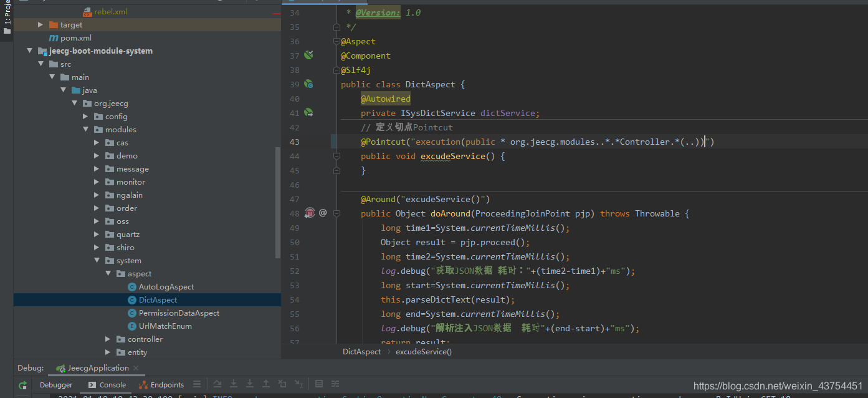
Task: Click the Rerun JeecgApplication debug icon
Action: [x=23, y=385]
